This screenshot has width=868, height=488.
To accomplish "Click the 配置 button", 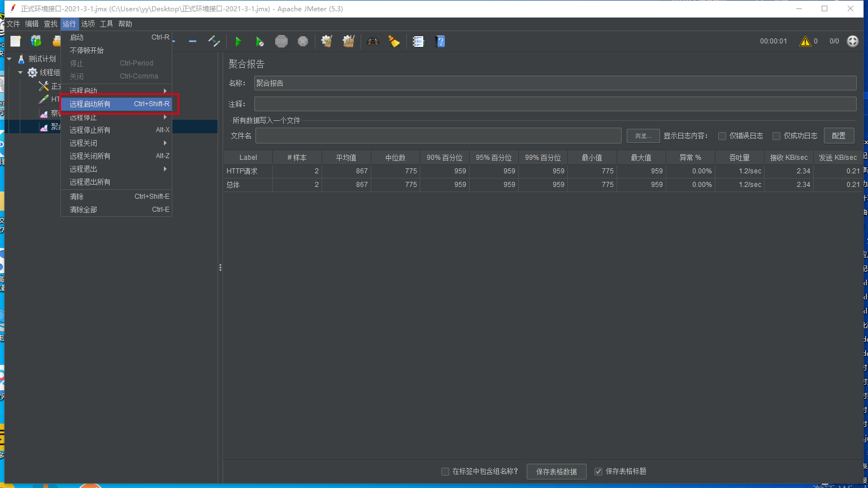I will click(839, 136).
